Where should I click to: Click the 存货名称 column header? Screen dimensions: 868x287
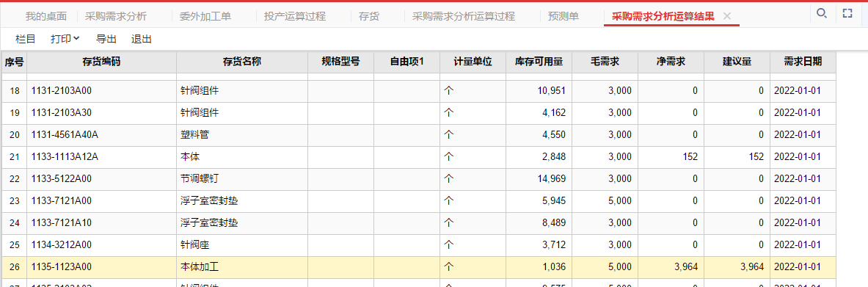pos(242,62)
